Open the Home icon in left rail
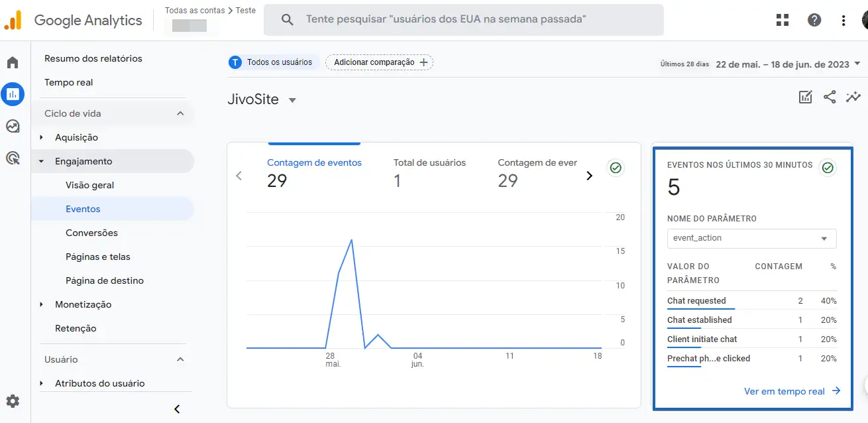This screenshot has width=868, height=423. point(13,63)
